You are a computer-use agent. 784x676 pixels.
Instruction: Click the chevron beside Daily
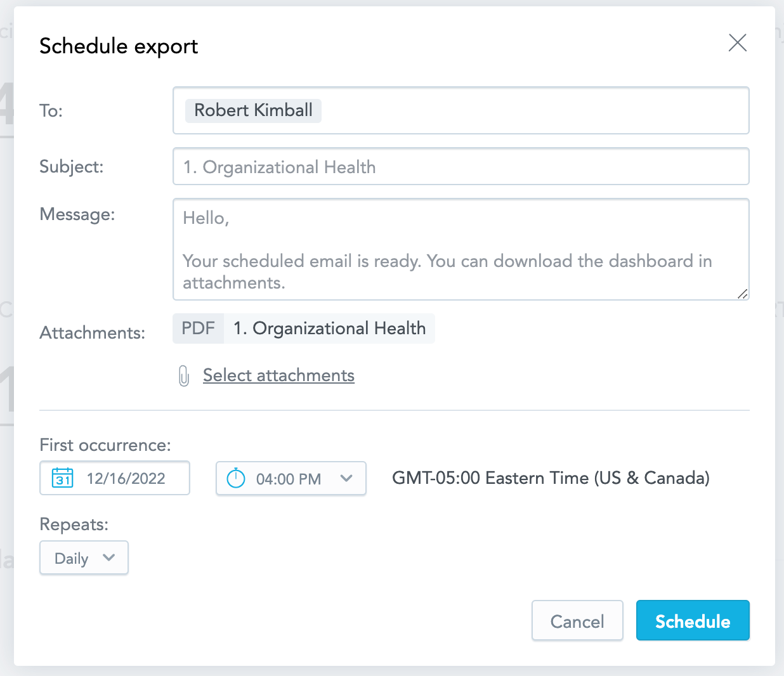click(x=108, y=557)
